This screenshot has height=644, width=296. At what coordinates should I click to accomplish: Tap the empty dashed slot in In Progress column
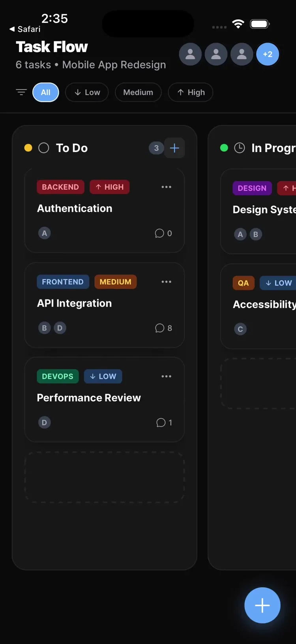[x=258, y=383]
